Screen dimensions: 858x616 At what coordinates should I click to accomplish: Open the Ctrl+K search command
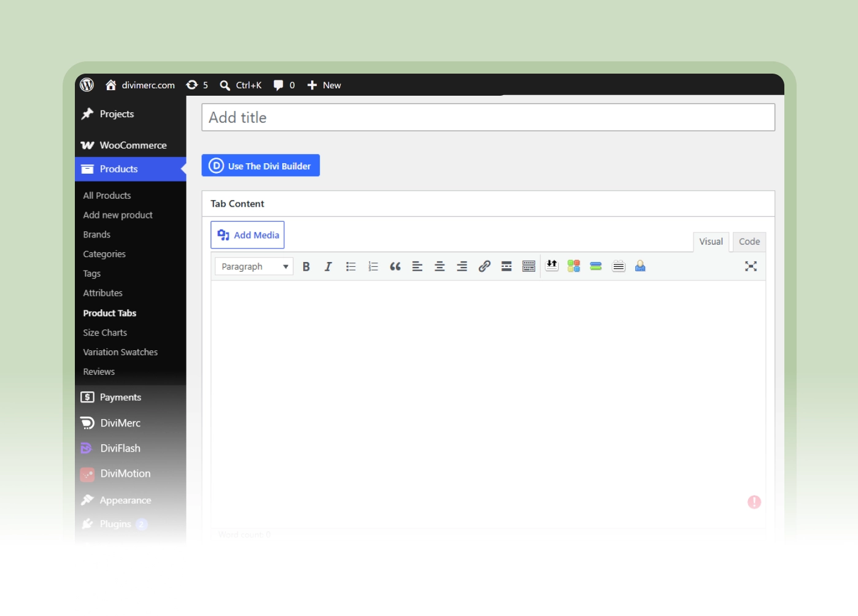coord(241,85)
